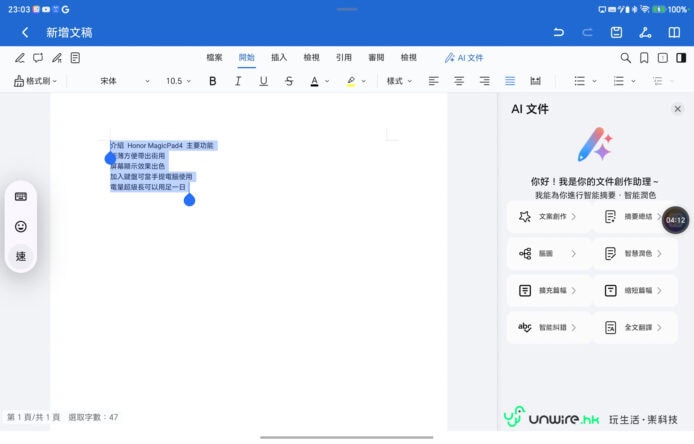694x444 pixels.
Task: Open the 插入 tab
Action: click(x=279, y=58)
